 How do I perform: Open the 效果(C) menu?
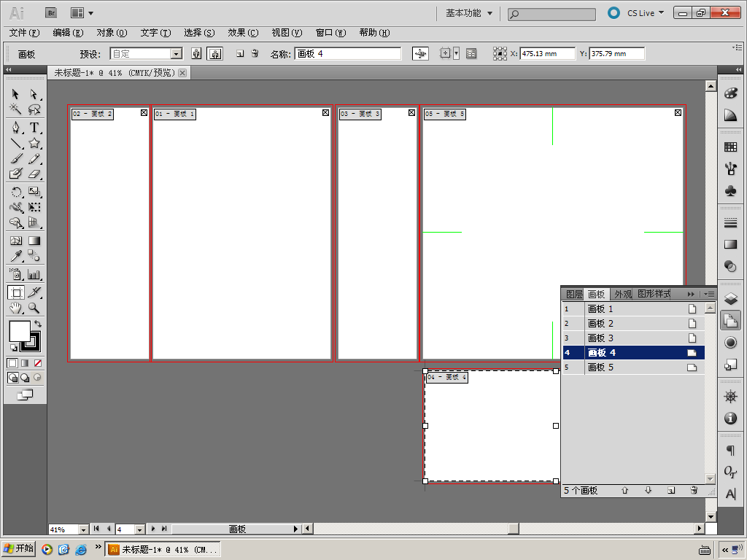(243, 33)
